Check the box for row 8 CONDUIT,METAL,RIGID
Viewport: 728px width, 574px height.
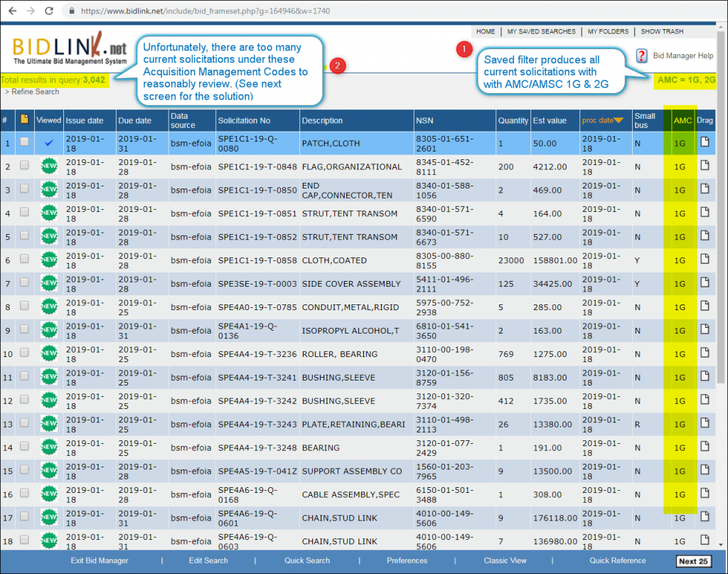click(x=24, y=306)
